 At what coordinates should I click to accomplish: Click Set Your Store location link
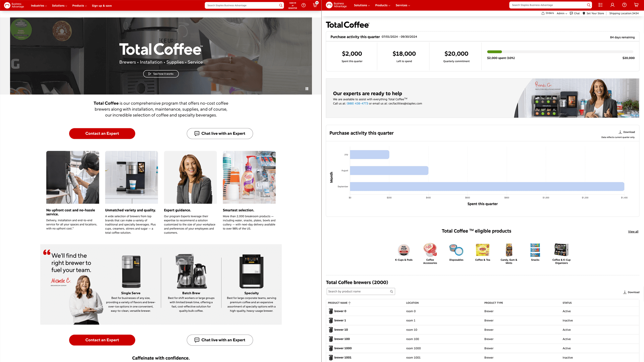[x=593, y=13]
